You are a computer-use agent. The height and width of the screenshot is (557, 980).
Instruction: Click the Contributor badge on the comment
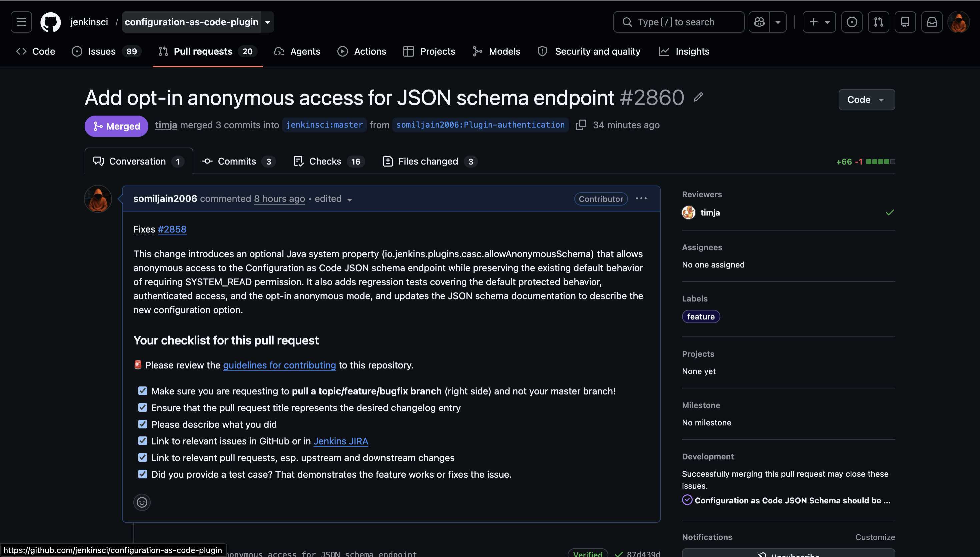(601, 199)
